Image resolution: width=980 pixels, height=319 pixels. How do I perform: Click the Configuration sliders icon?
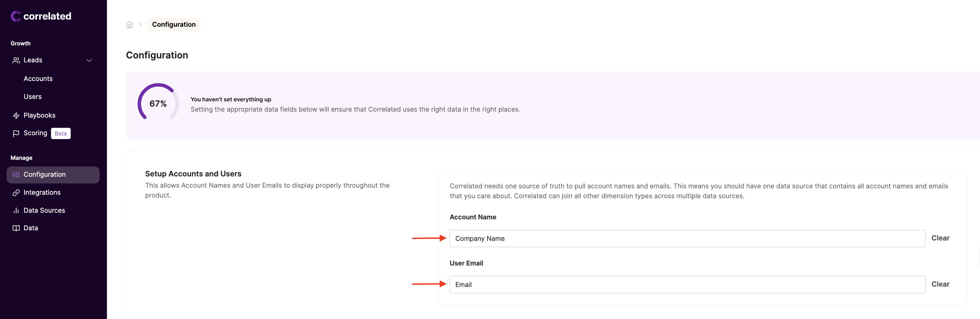16,175
